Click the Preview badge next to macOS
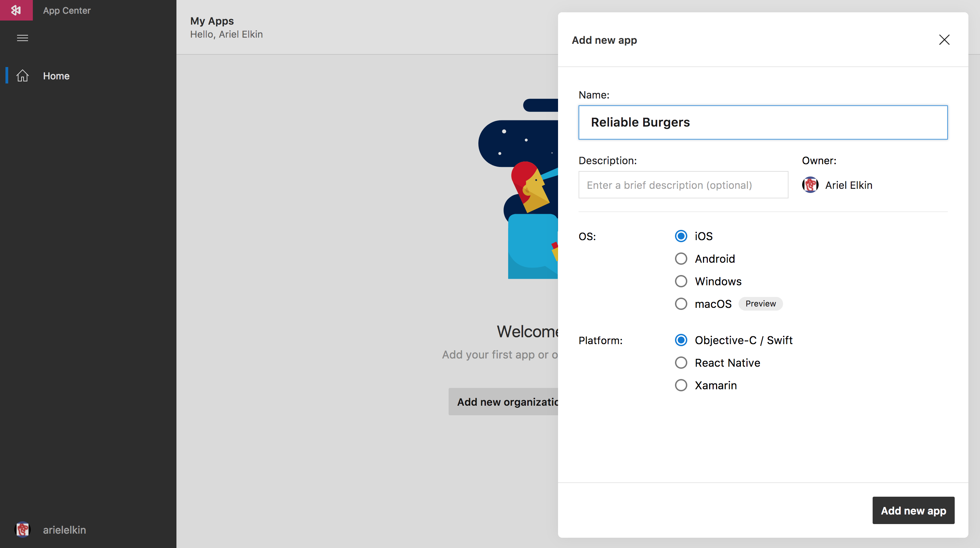Image resolution: width=980 pixels, height=548 pixels. [760, 304]
